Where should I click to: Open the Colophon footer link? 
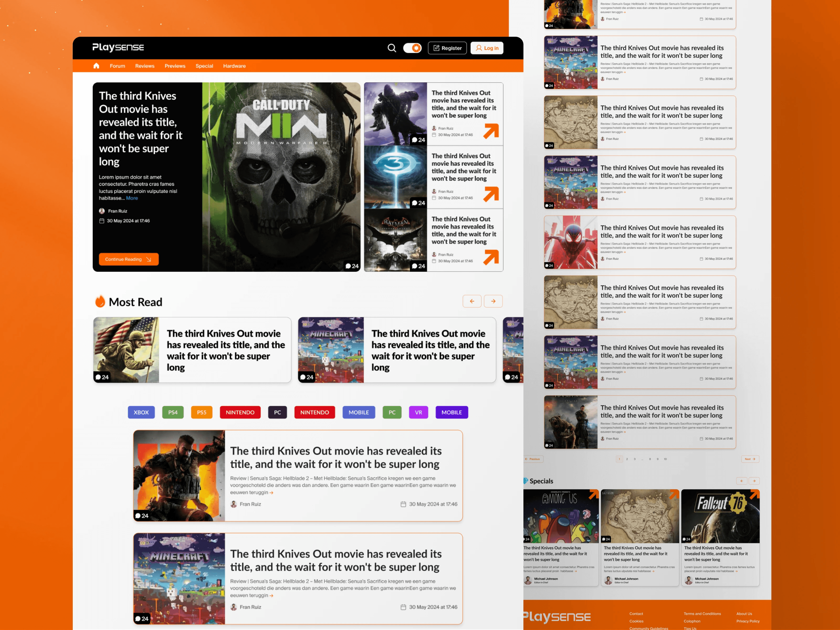pyautogui.click(x=692, y=622)
